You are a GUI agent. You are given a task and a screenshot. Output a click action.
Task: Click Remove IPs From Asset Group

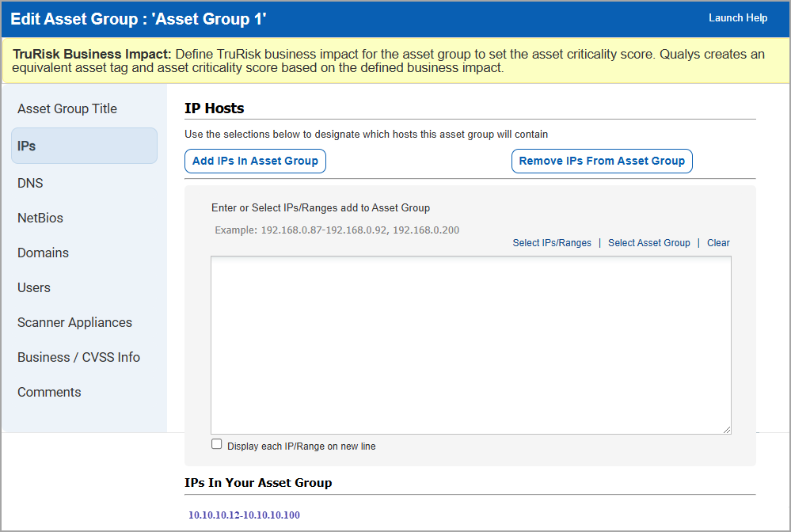pos(602,161)
